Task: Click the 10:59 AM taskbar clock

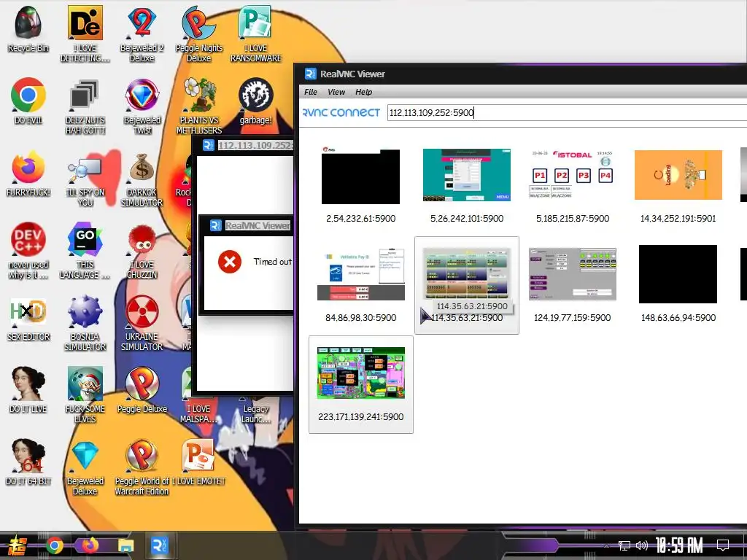Action: click(679, 545)
